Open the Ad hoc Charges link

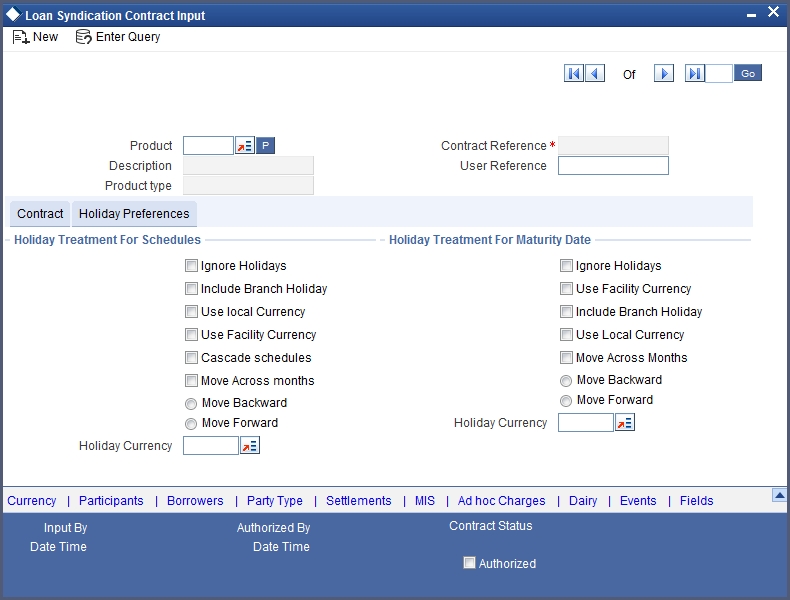[501, 501]
